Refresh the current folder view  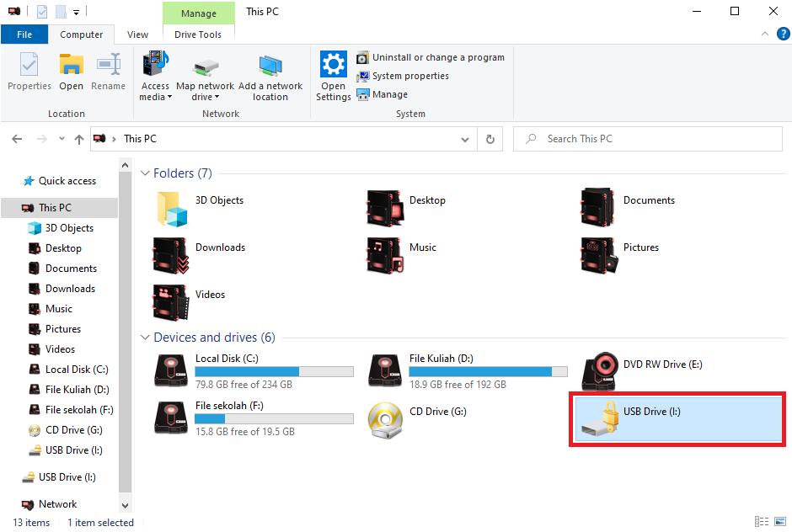pyautogui.click(x=490, y=138)
